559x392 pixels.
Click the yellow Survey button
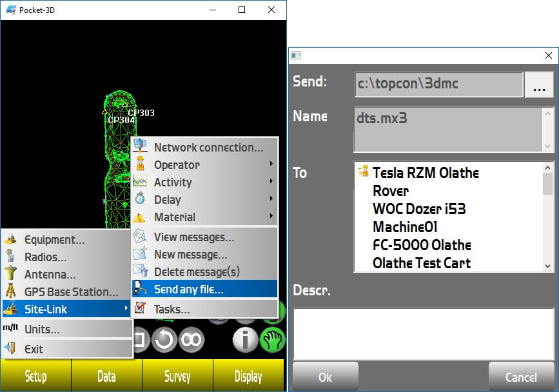[177, 376]
